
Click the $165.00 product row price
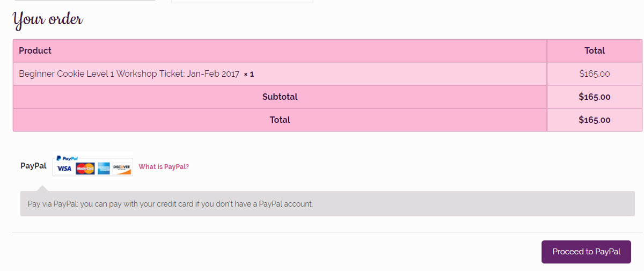pyautogui.click(x=595, y=74)
